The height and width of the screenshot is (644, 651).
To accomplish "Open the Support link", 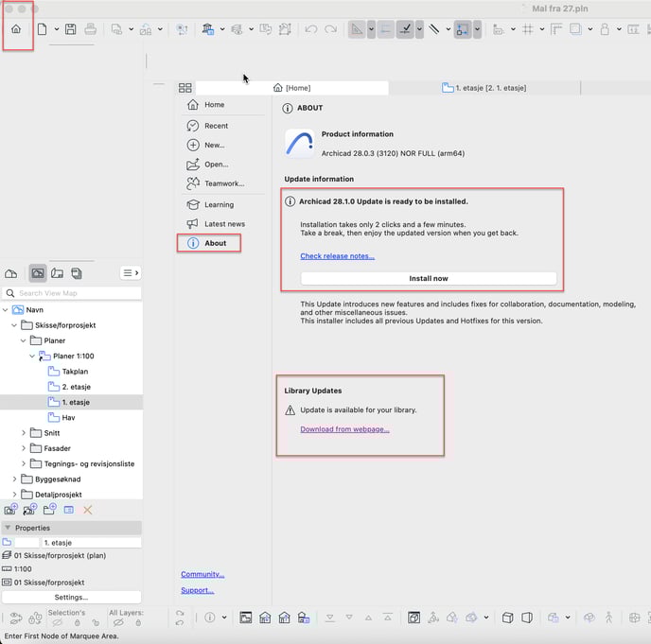I will point(197,590).
